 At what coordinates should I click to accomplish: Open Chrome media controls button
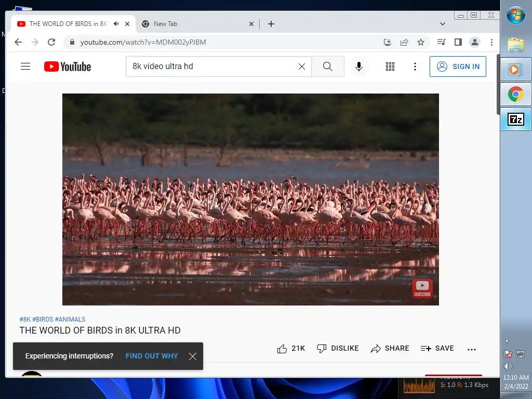tap(442, 42)
